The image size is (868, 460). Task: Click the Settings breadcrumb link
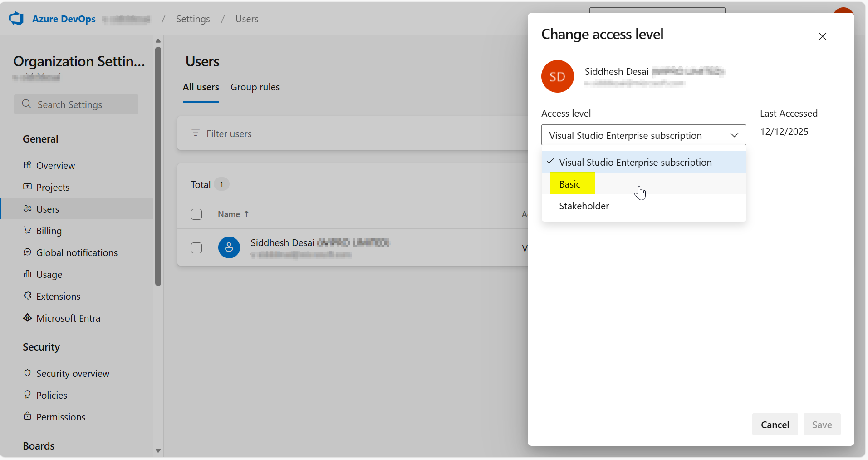[193, 19]
